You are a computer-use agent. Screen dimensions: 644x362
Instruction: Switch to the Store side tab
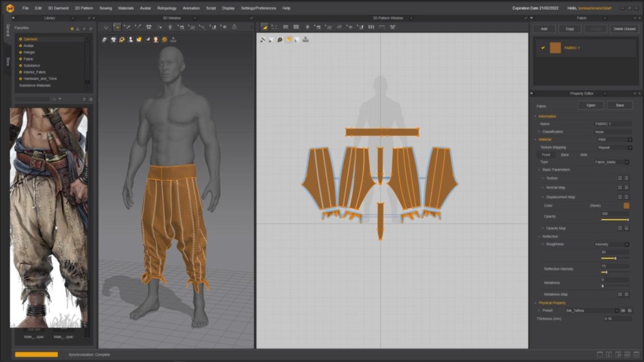point(8,62)
